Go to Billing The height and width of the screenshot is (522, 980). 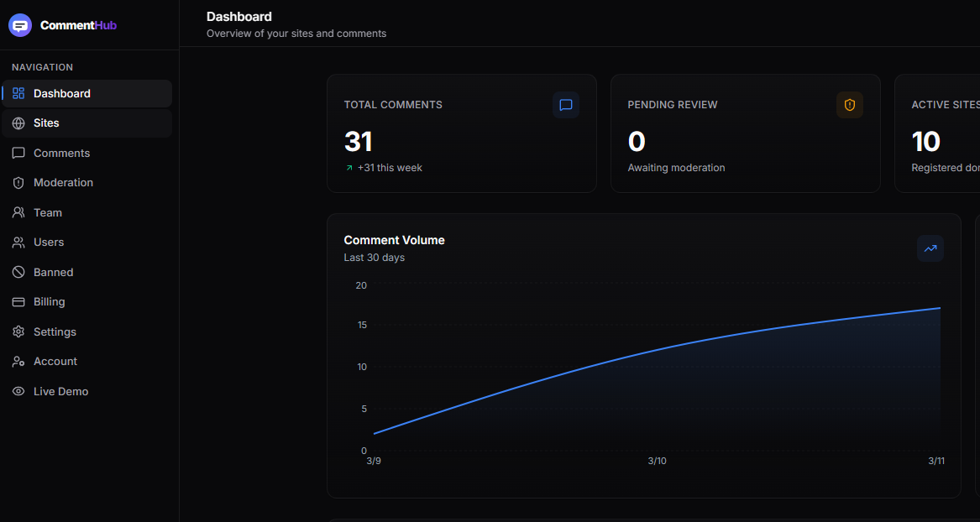86,301
